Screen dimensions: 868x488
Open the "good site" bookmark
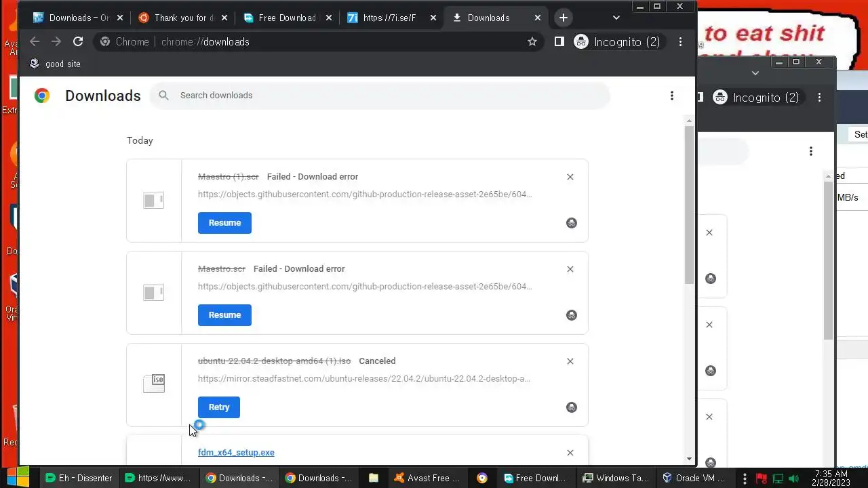tap(55, 64)
